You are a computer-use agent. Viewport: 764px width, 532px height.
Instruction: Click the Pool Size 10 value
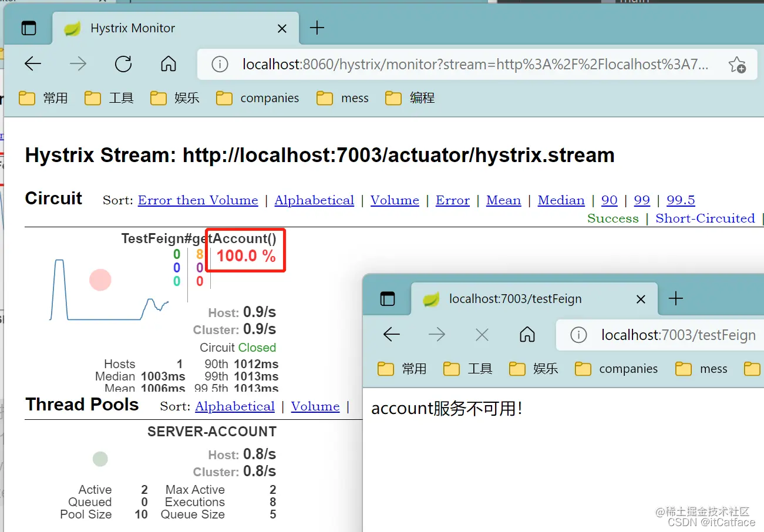pos(141,514)
